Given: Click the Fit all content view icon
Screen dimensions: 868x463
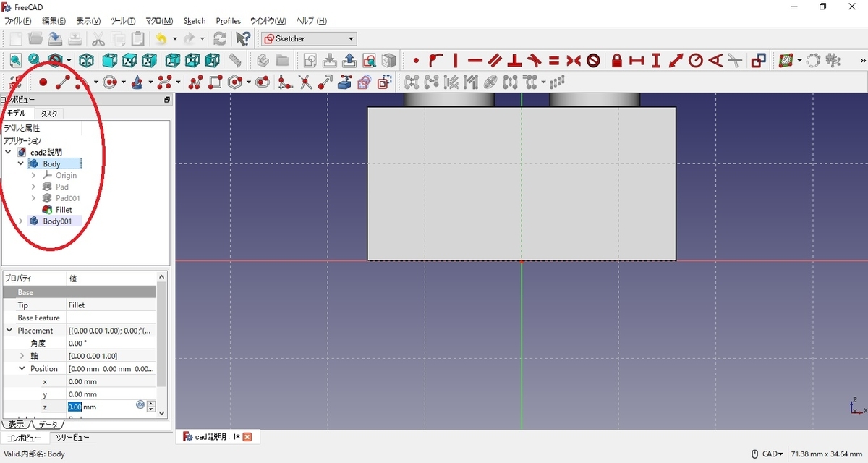Looking at the screenshot, I should pyautogui.click(x=15, y=60).
